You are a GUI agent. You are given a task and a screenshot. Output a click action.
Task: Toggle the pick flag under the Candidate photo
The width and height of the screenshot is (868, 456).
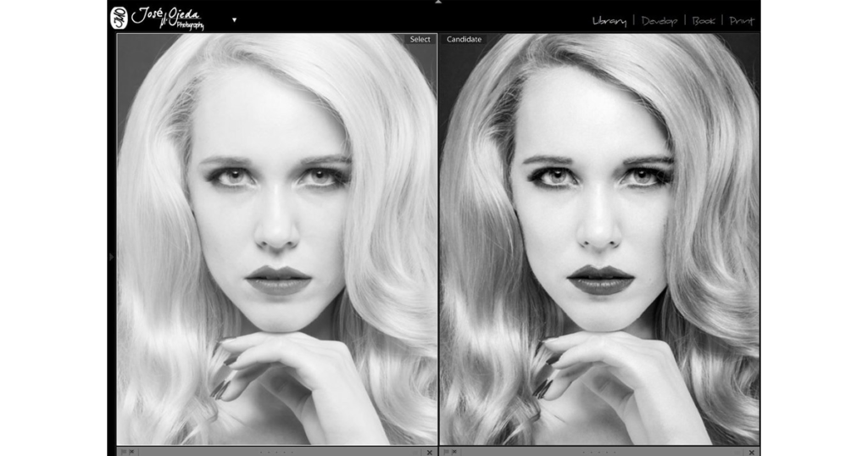(445, 452)
